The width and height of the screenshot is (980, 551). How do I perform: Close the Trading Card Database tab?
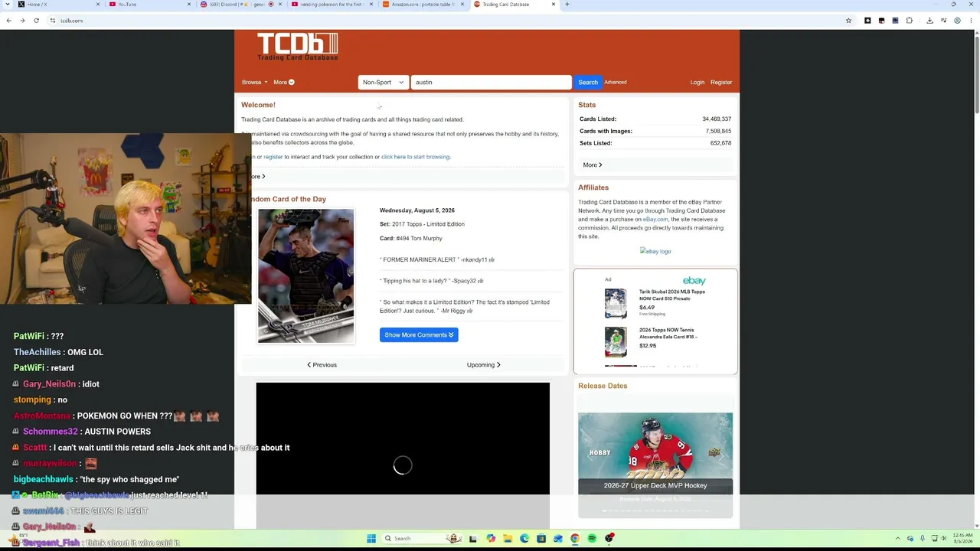click(554, 5)
